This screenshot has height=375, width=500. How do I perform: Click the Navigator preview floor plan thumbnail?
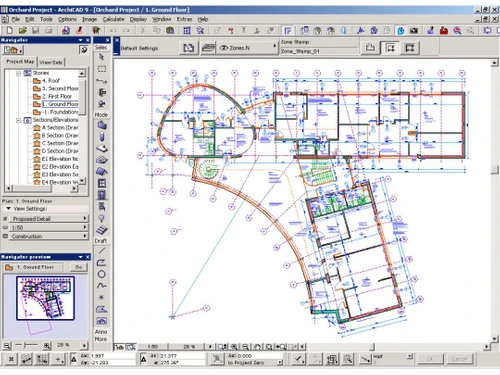(45, 298)
